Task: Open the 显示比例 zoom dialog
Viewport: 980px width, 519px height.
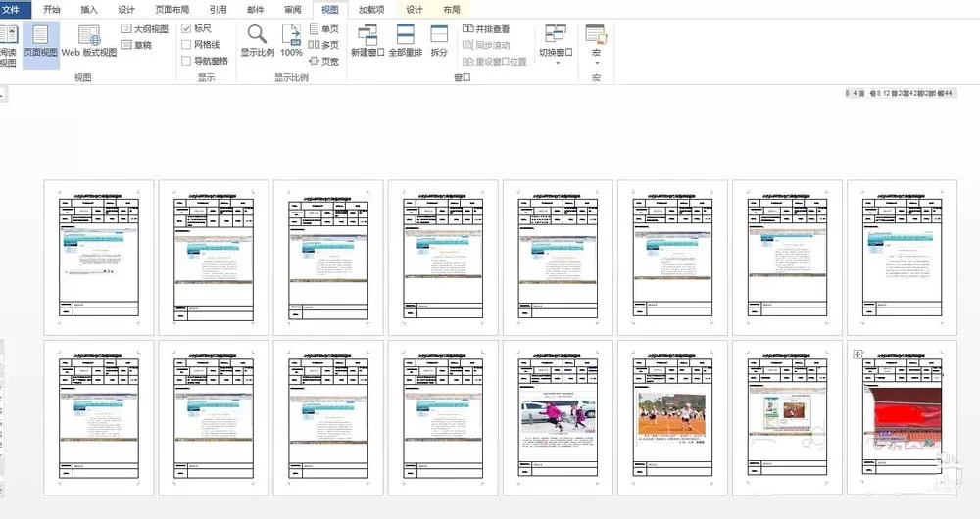Action: click(258, 41)
